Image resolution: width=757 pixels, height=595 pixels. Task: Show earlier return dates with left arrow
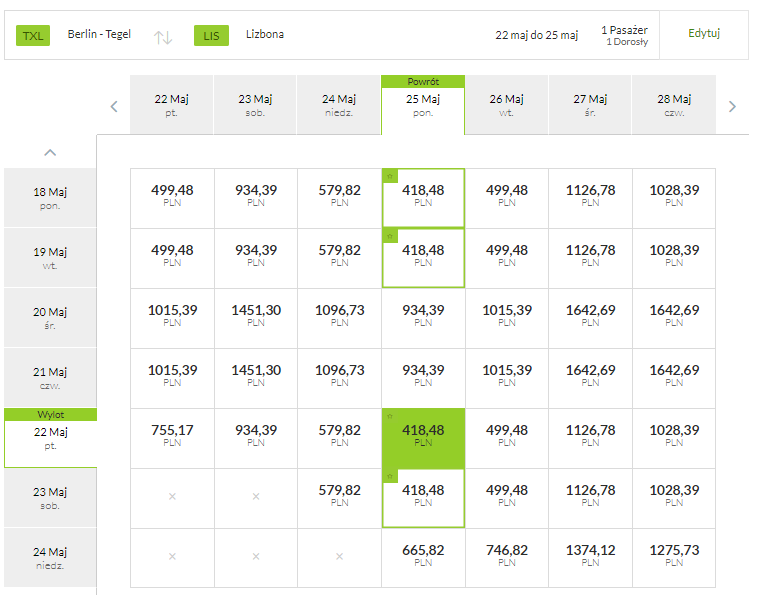(114, 106)
